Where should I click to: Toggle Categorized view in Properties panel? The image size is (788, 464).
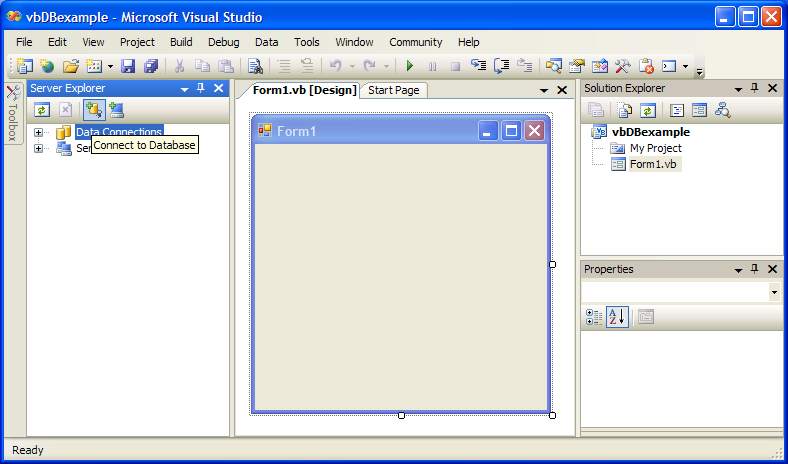click(x=593, y=317)
